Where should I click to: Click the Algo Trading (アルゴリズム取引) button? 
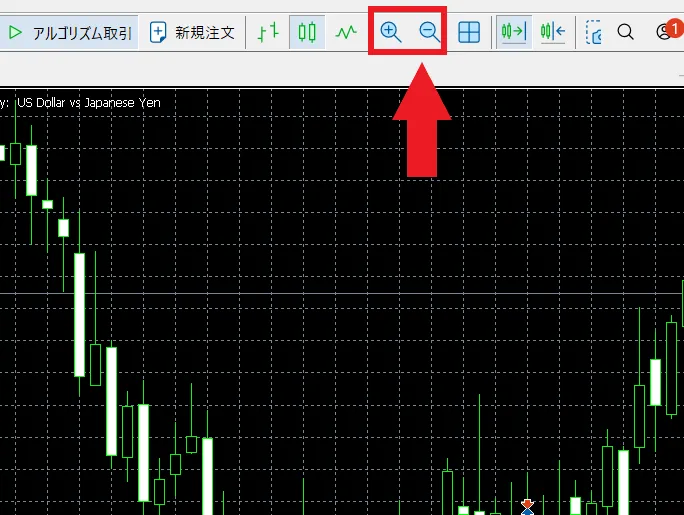[x=69, y=32]
